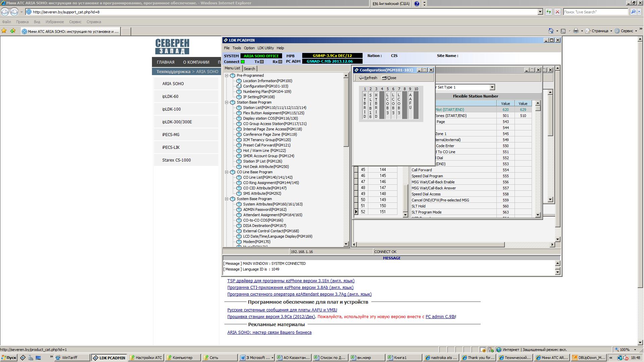Click the language bar help icon
This screenshot has width=644, height=362.
click(417, 4)
